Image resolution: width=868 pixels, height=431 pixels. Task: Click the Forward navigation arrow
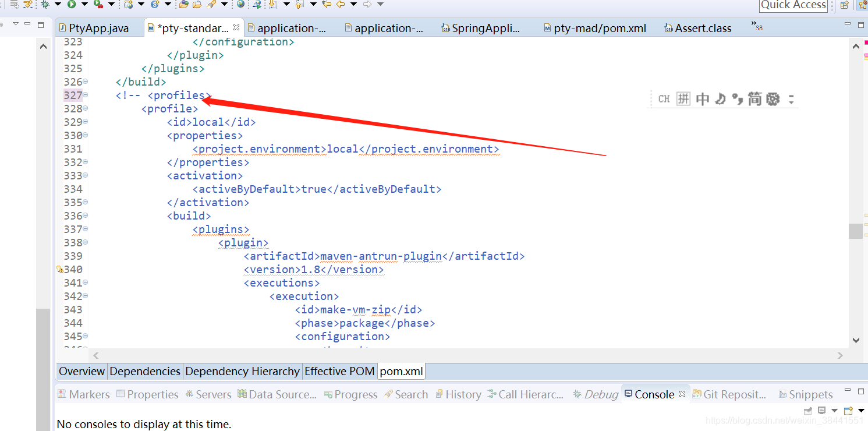point(367,4)
